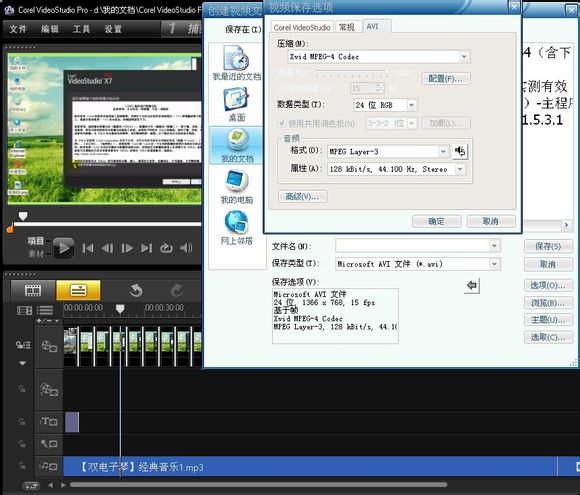Click the Options (选项) button

(x=548, y=285)
